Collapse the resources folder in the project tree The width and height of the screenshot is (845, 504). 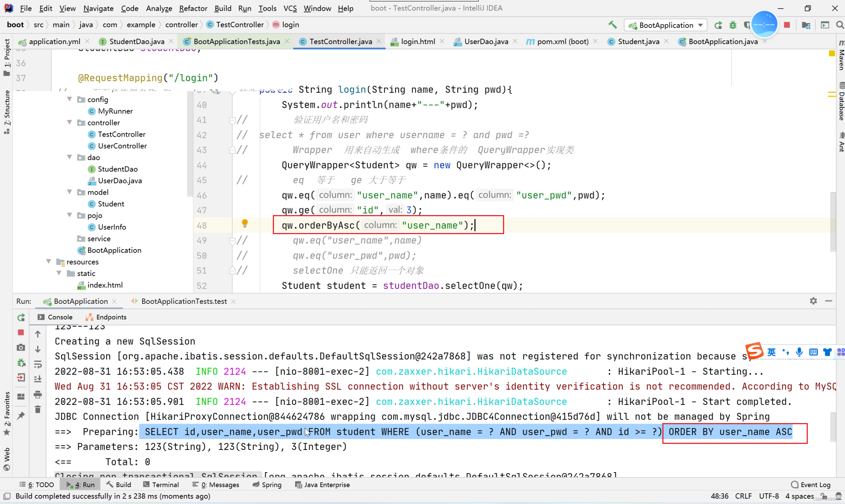click(49, 262)
